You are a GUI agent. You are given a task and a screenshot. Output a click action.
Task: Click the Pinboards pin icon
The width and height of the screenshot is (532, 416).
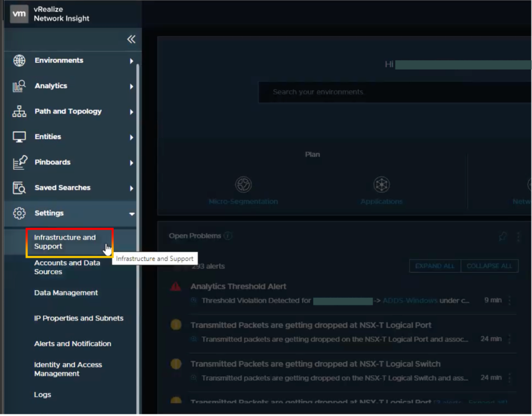20,163
